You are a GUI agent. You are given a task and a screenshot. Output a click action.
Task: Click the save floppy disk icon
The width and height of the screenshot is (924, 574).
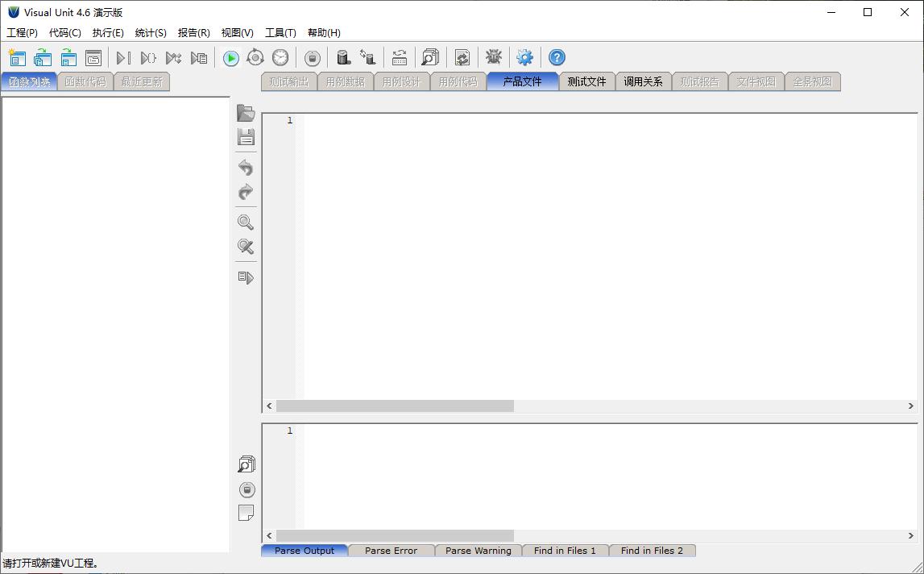pos(246,137)
